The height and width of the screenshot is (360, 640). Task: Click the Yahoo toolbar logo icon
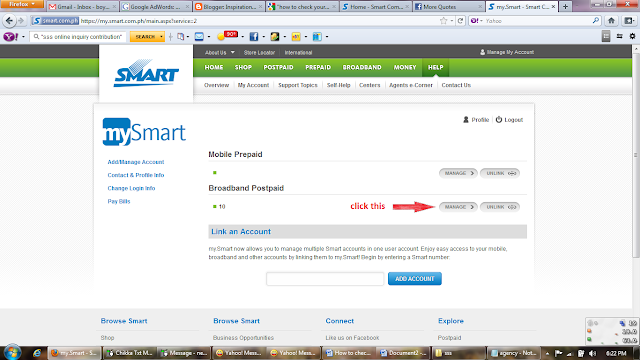point(11,37)
